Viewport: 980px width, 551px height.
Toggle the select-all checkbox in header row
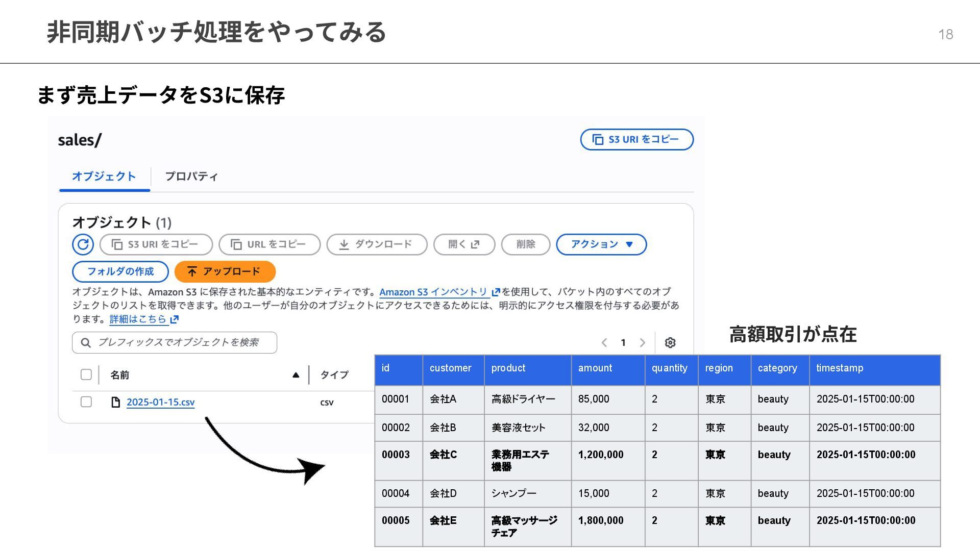(86, 375)
